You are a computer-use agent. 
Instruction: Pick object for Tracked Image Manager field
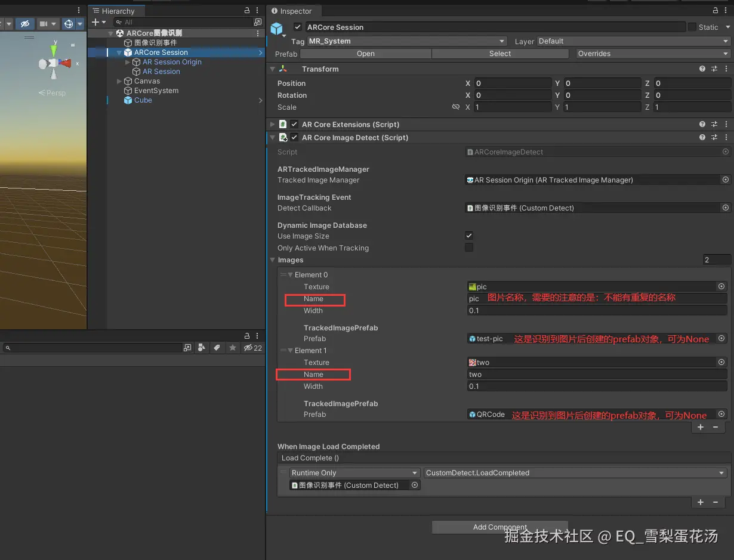[726, 180]
